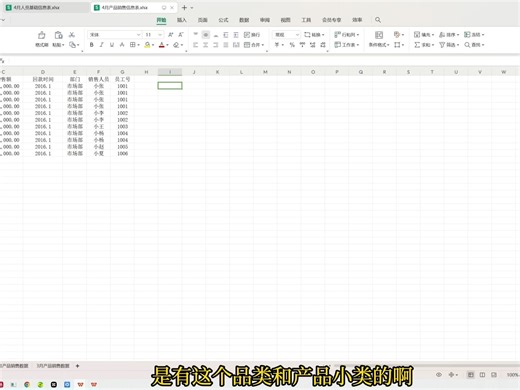Click the Freeze panes button
Viewport: 520px width, 390px height.
pyautogui.click(x=474, y=35)
